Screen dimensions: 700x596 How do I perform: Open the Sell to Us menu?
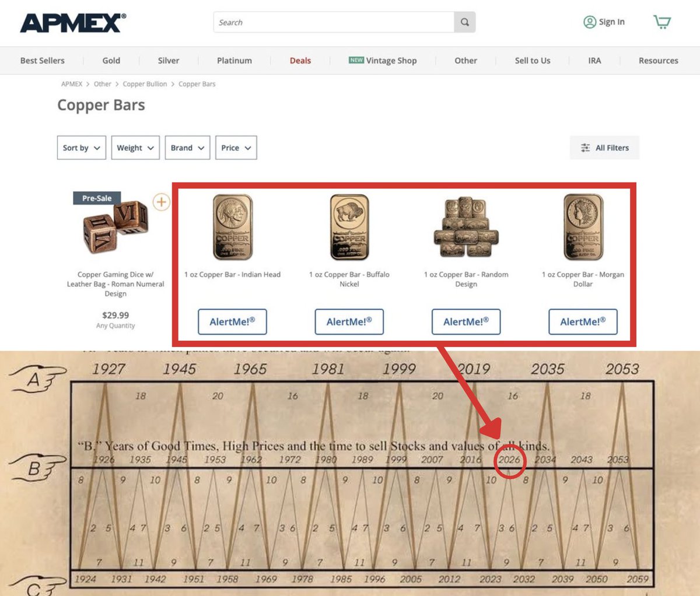pos(533,61)
